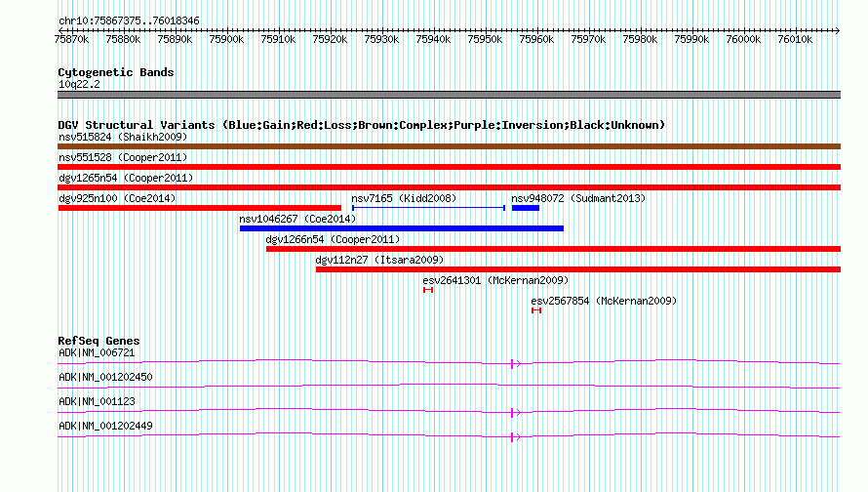This screenshot has width=868, height=492.
Task: Click the 75950k ruler tick label
Action: 485,39
